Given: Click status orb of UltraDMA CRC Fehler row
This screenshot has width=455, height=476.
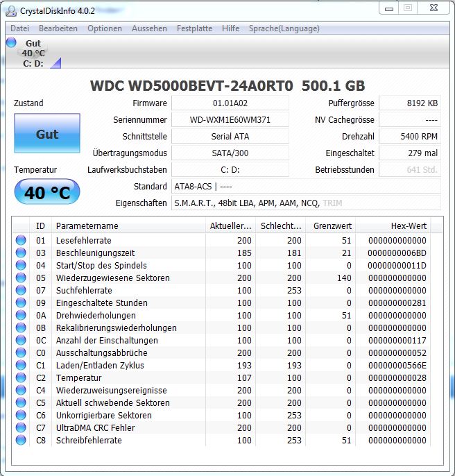Looking at the screenshot, I should pyautogui.click(x=21, y=427).
